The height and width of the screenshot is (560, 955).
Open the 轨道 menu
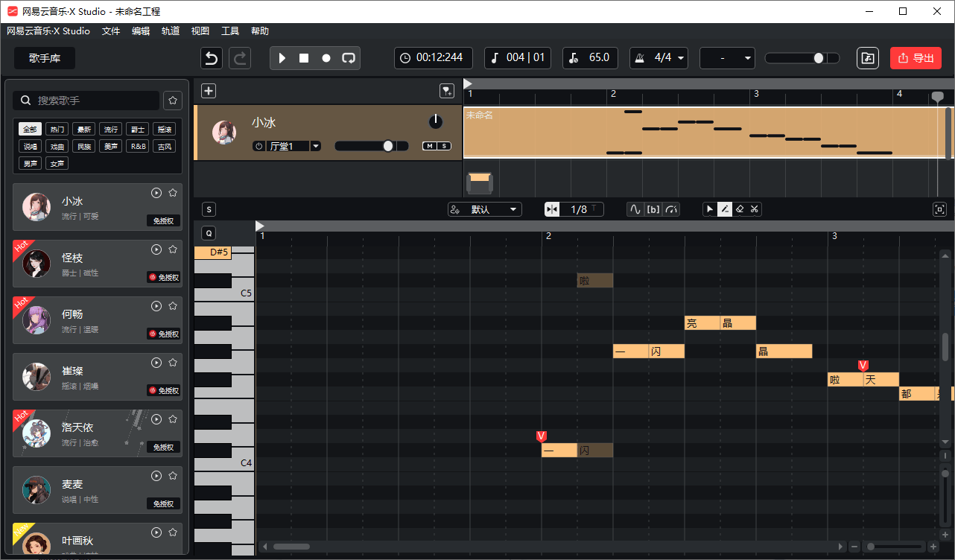pos(171,31)
